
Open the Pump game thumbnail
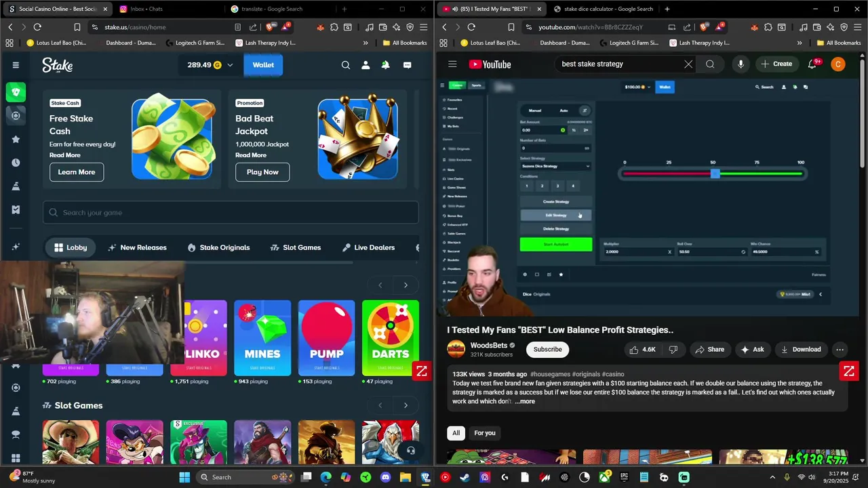click(x=326, y=338)
